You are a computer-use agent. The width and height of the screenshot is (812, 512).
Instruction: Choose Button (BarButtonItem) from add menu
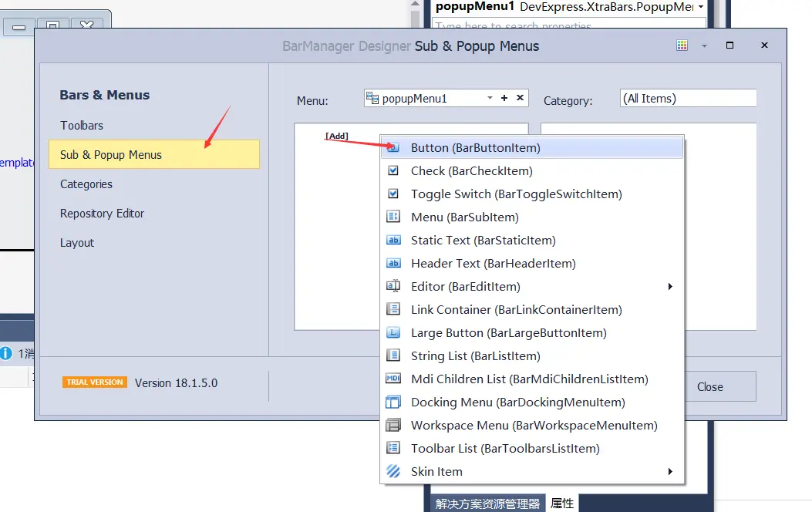[532, 148]
